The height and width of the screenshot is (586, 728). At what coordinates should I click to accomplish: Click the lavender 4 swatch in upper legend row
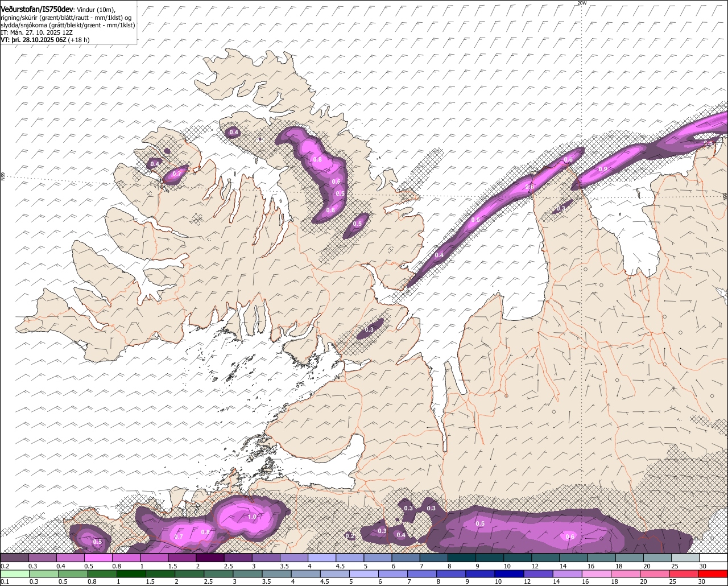pyautogui.click(x=322, y=558)
